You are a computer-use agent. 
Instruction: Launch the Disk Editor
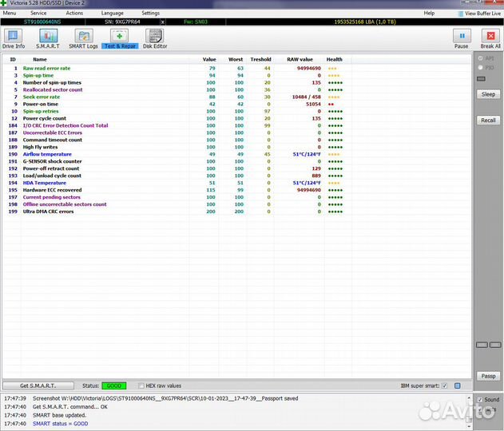[155, 38]
